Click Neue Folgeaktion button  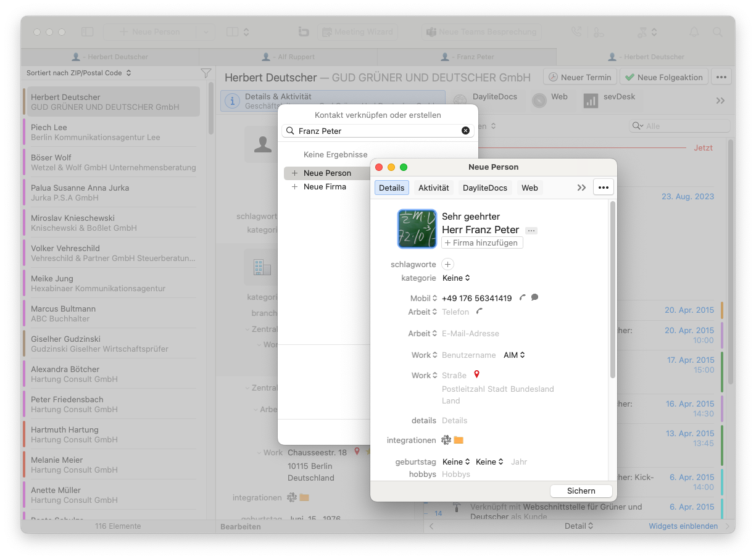(x=663, y=77)
